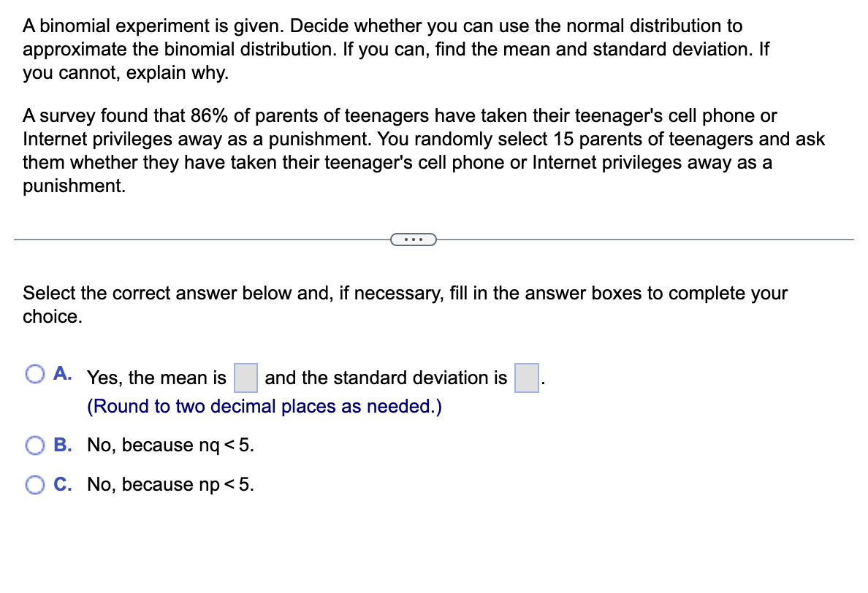Enable the radio for the np < 5 answer
This screenshot has height=593, width=868.
(34, 484)
